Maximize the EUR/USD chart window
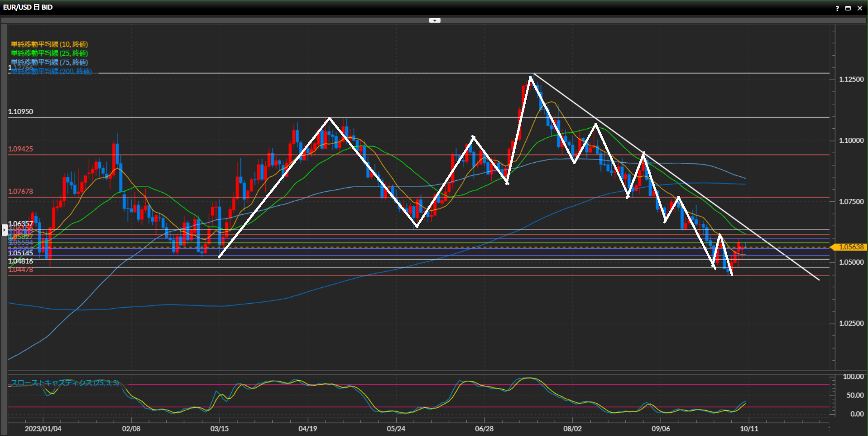This screenshot has width=868, height=436. pos(848,8)
